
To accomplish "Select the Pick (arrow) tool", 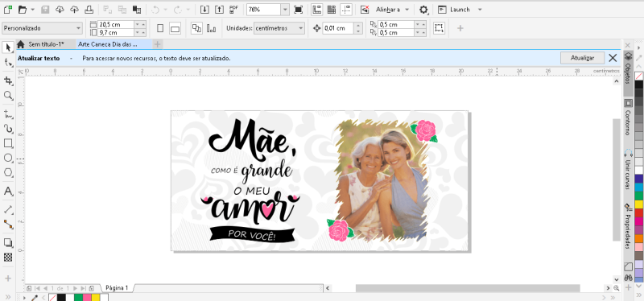I will click(x=8, y=47).
